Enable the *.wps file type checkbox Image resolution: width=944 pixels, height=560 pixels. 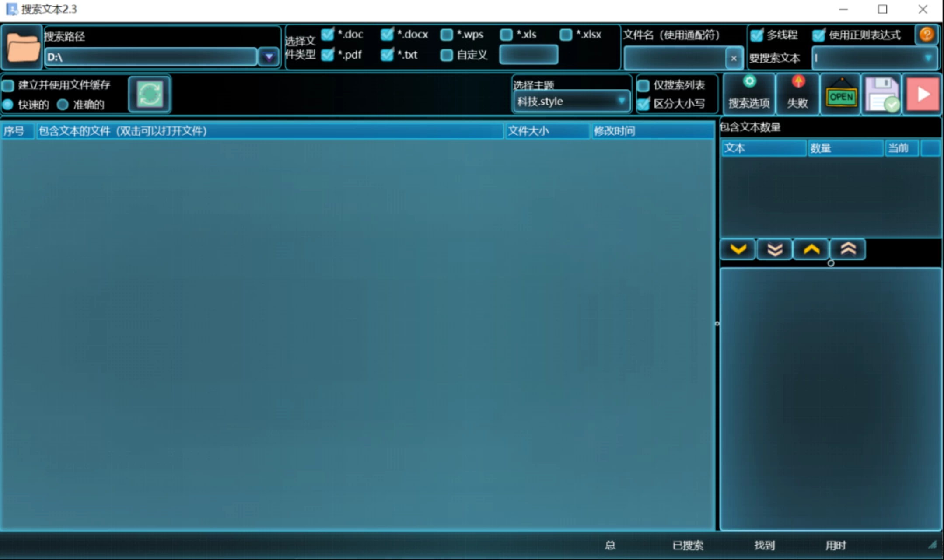[447, 35]
